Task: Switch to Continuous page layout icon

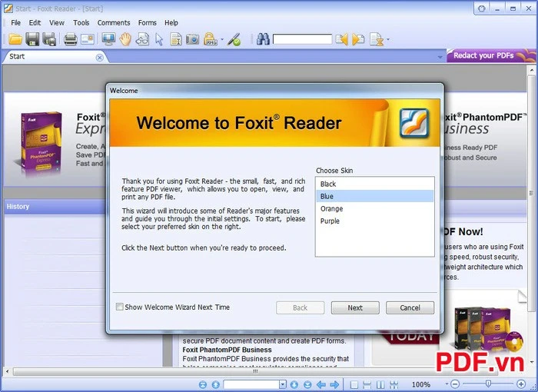Action: [367, 384]
